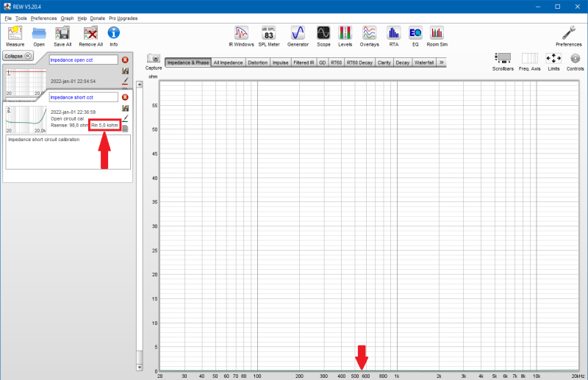Click the Save All icon
Image resolution: width=588 pixels, height=380 pixels.
(62, 37)
